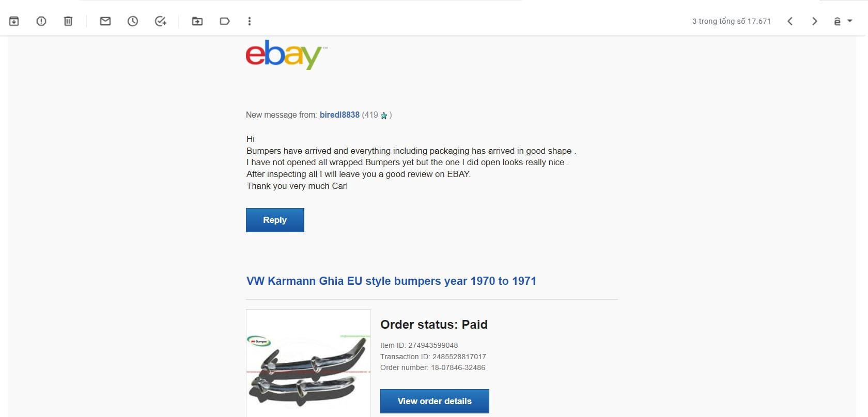
Task: Go to the newer email with left chevron
Action: tap(790, 21)
